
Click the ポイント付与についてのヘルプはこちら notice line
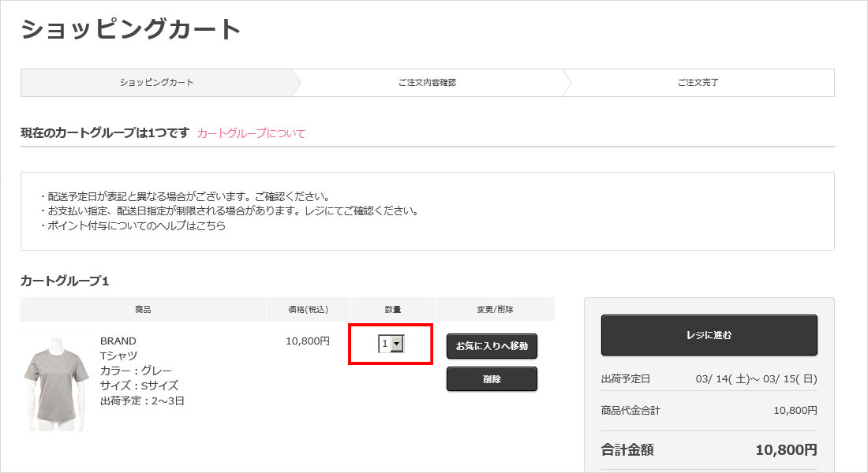tap(133, 225)
